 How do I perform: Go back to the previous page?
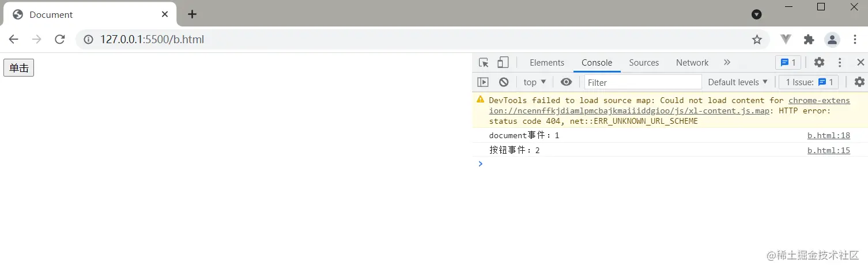pos(13,39)
